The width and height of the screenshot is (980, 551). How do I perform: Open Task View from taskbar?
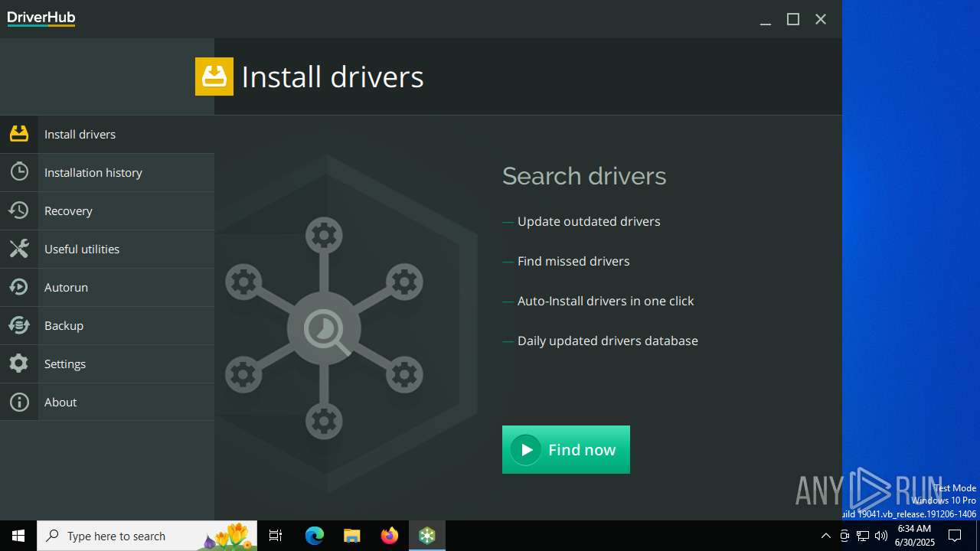point(276,536)
